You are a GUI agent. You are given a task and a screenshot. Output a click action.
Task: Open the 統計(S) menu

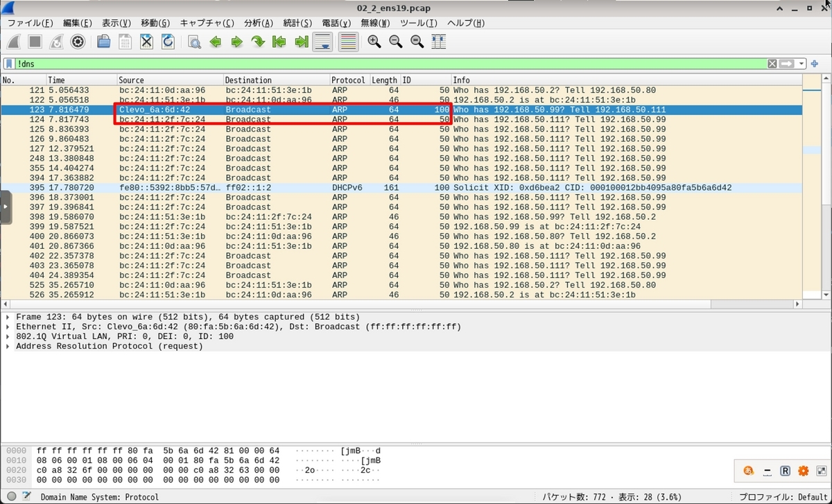pyautogui.click(x=297, y=23)
